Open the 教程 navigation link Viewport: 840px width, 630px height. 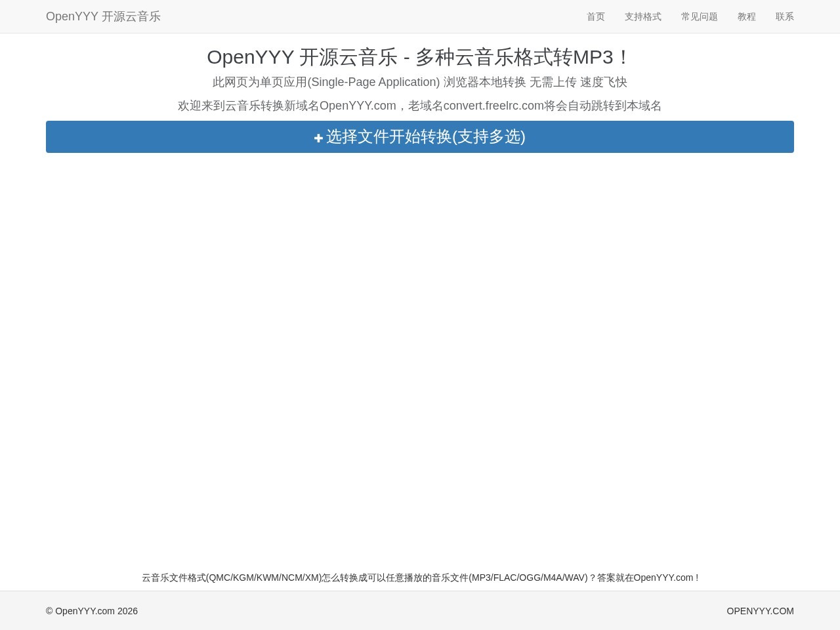(x=746, y=16)
